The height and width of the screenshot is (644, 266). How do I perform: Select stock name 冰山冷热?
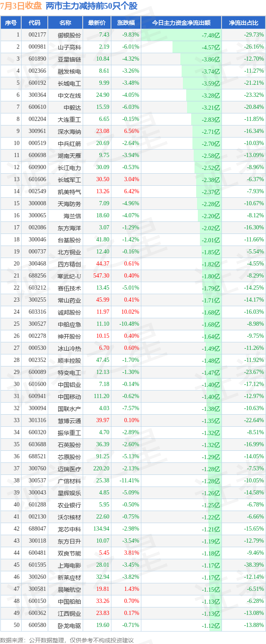coord(69,348)
